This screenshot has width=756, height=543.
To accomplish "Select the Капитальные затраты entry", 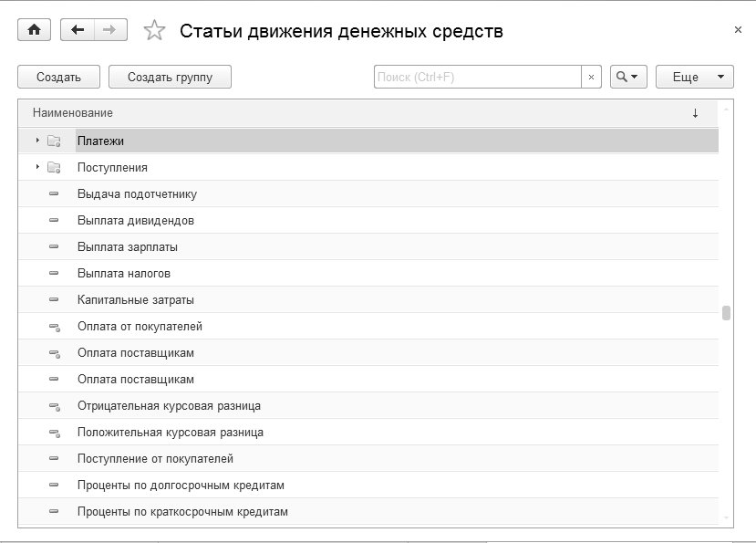I will click(x=136, y=300).
